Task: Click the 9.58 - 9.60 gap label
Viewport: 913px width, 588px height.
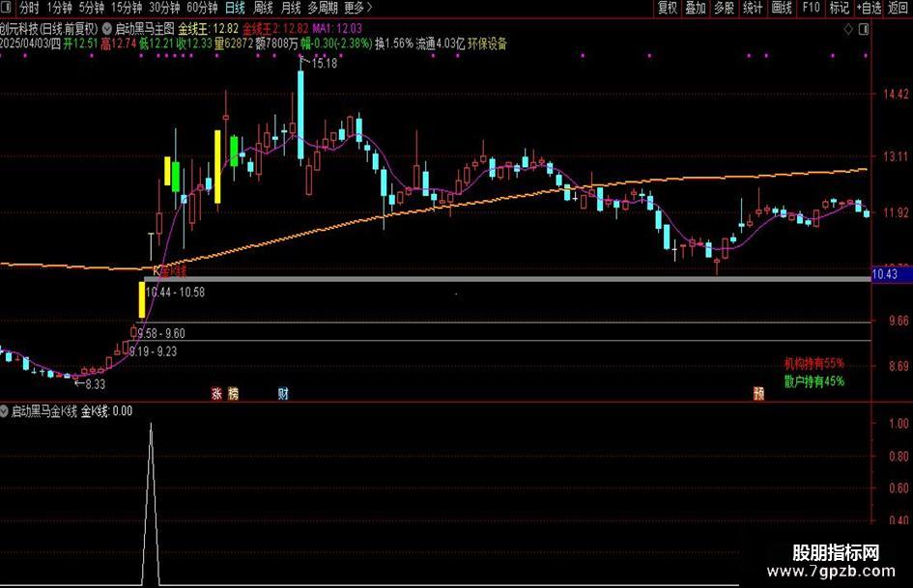Action: [161, 333]
